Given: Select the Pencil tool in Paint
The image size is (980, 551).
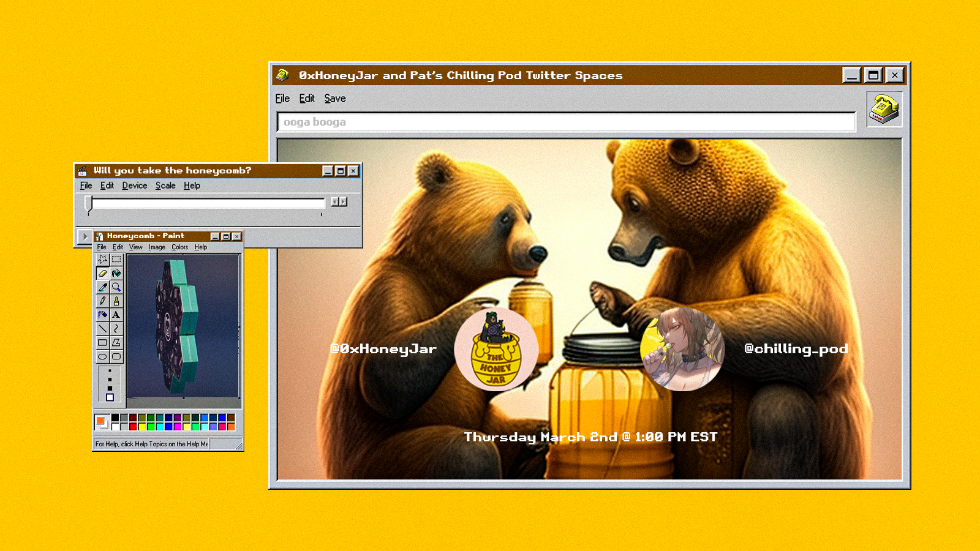Looking at the screenshot, I should [102, 301].
